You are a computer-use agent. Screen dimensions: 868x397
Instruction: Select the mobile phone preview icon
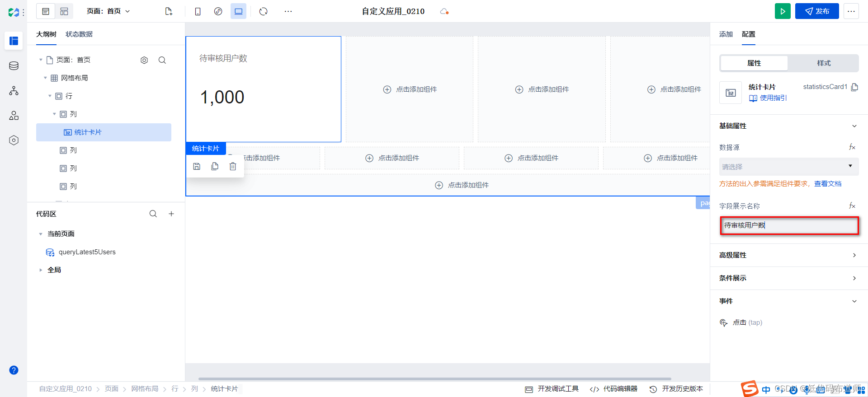(198, 11)
